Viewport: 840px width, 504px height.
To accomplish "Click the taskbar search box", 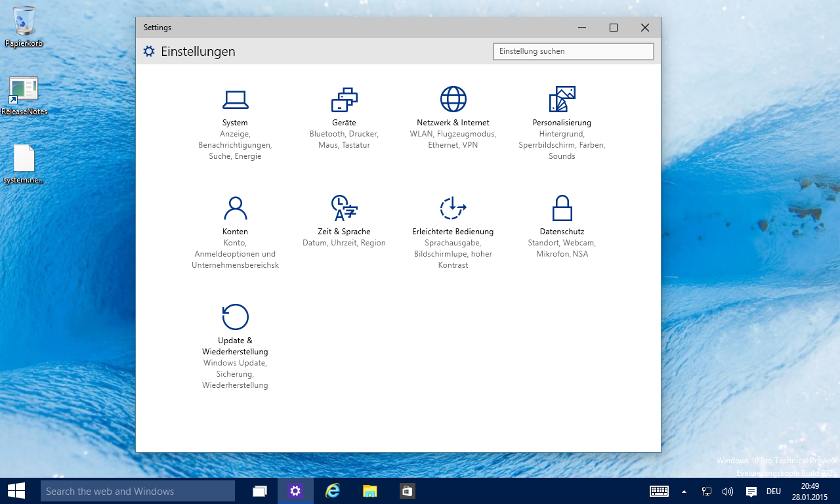I will click(138, 491).
